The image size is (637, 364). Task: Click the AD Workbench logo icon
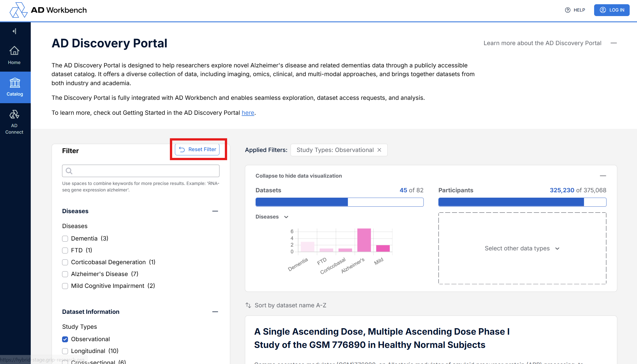pyautogui.click(x=18, y=10)
